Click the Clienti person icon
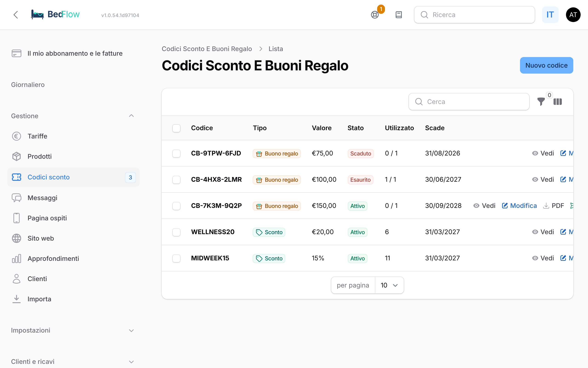 coord(17,279)
